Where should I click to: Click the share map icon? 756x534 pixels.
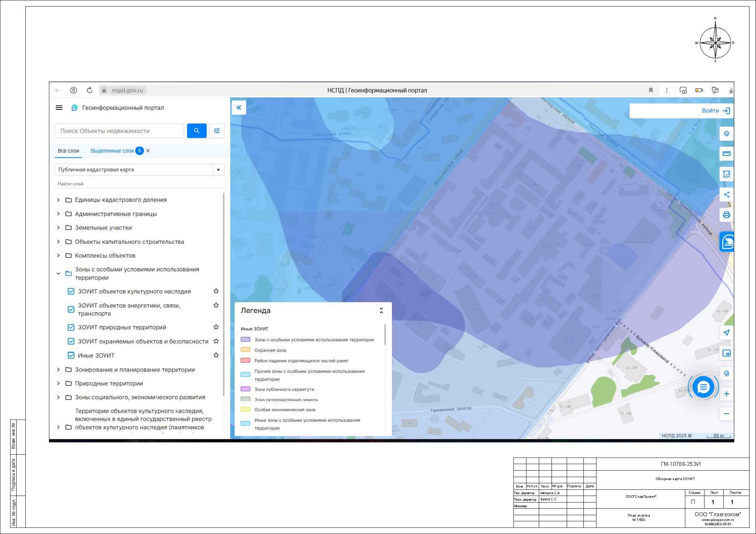point(726,195)
